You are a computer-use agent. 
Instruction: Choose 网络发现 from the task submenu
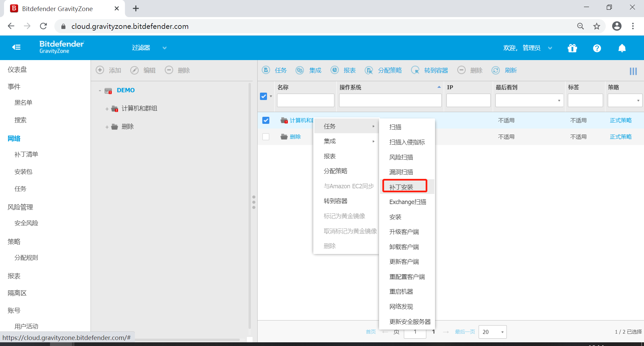(401, 307)
